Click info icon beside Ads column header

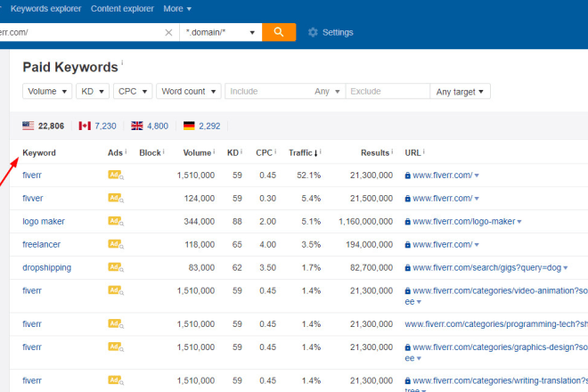[126, 151]
